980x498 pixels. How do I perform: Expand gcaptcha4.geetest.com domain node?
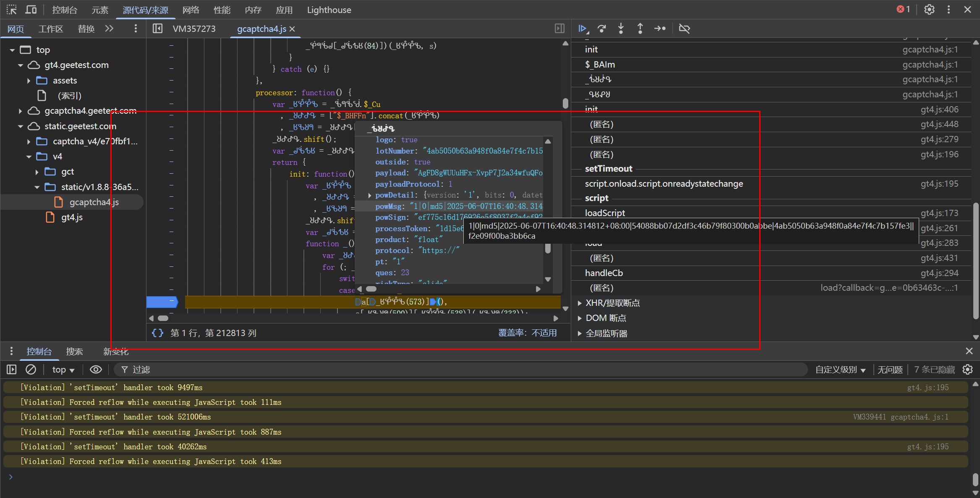pos(20,111)
